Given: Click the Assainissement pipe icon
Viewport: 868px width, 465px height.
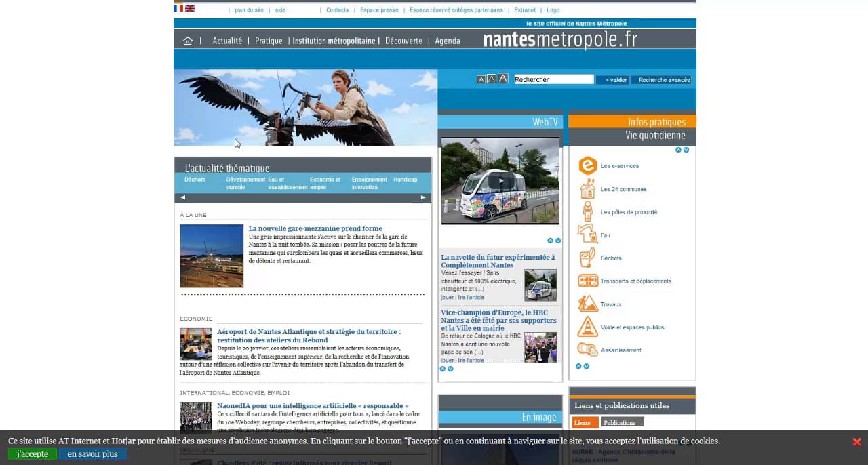Looking at the screenshot, I should pyautogui.click(x=587, y=350).
